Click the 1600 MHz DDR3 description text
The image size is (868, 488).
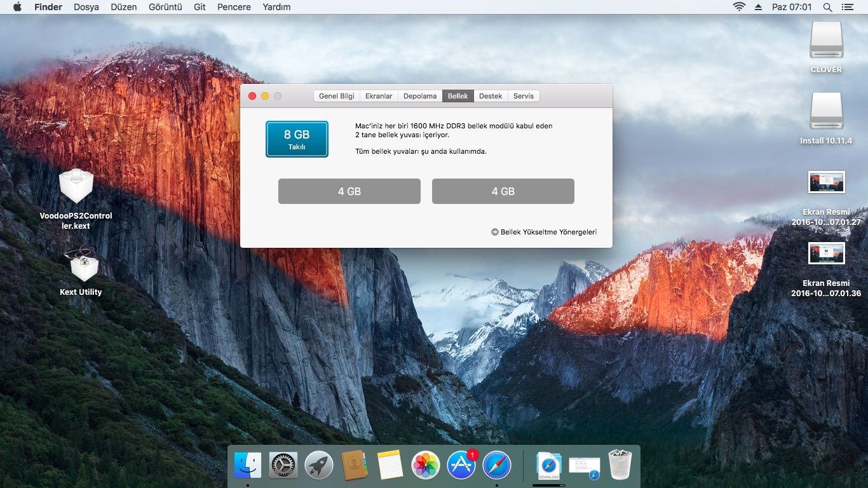click(x=454, y=130)
